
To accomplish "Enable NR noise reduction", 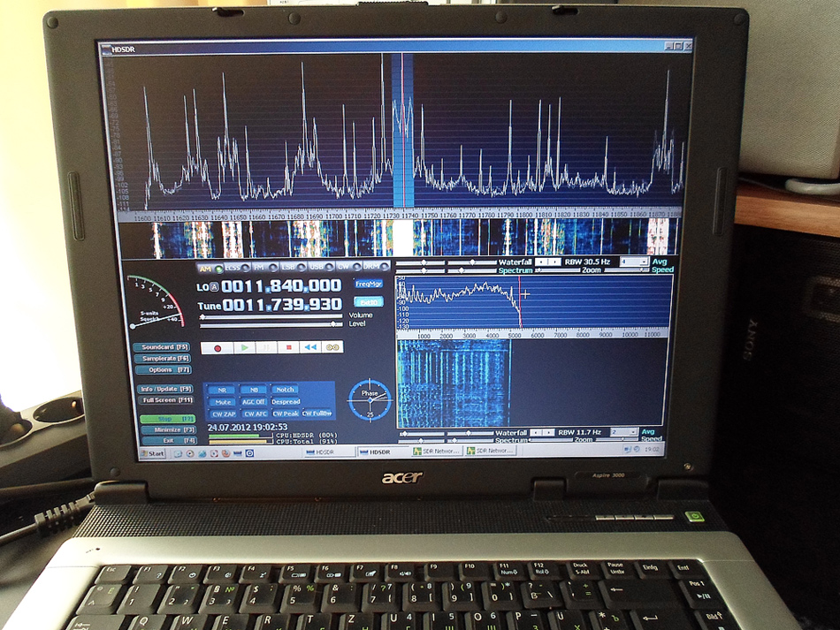I will [223, 390].
